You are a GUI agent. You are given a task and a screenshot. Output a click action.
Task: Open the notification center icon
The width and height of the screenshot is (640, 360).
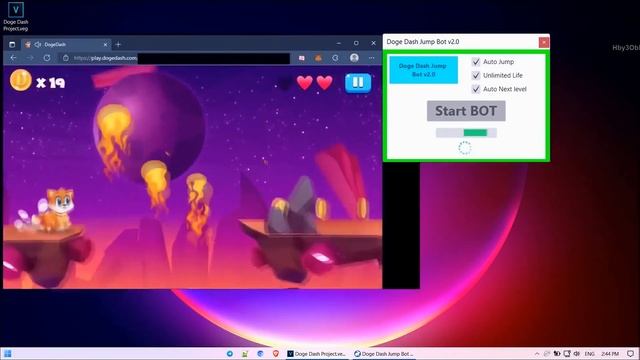[x=631, y=354]
